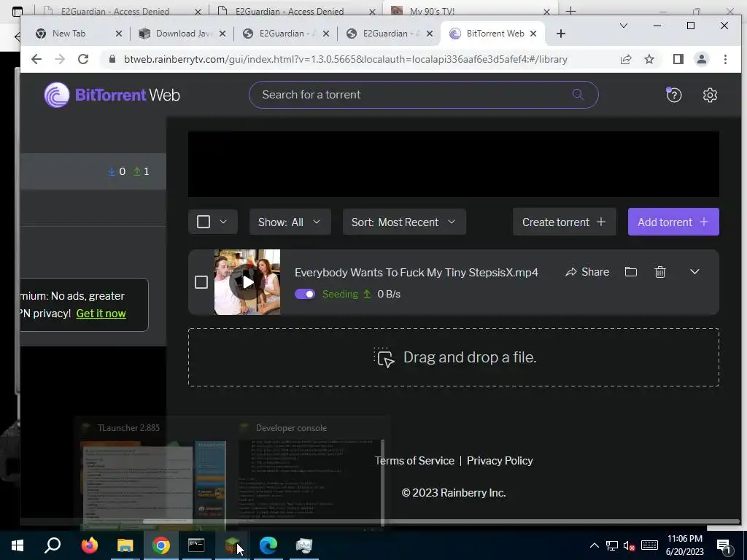Open the Show: All filter dropdown
747x560 pixels.
[x=290, y=222]
